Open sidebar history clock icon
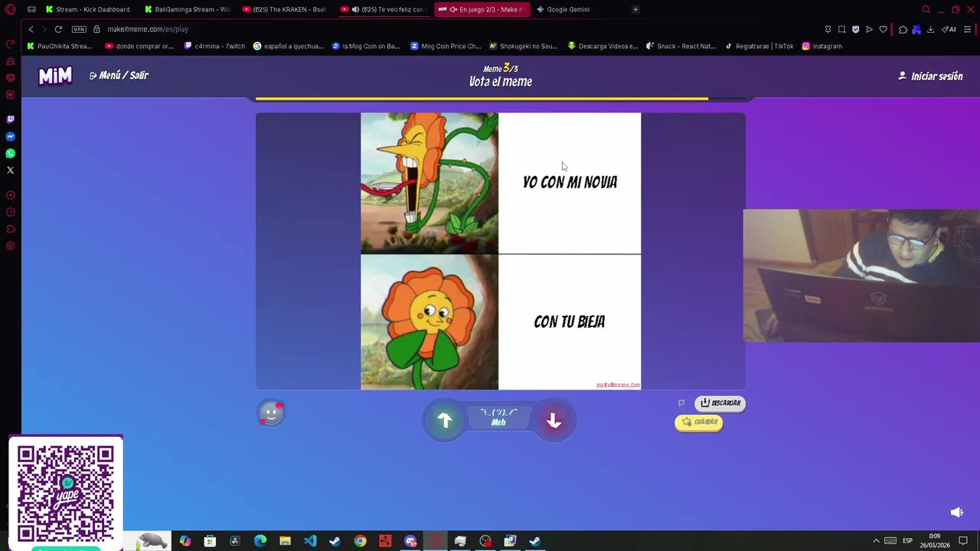This screenshot has height=551, width=980. tap(11, 212)
